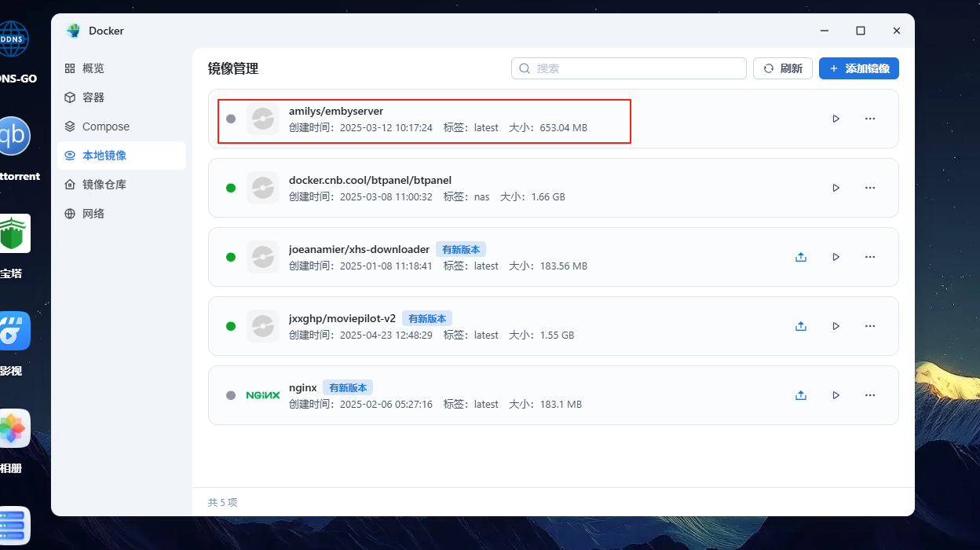Image resolution: width=980 pixels, height=550 pixels.
Task: Click the nas tag on btpanel image
Action: [482, 196]
